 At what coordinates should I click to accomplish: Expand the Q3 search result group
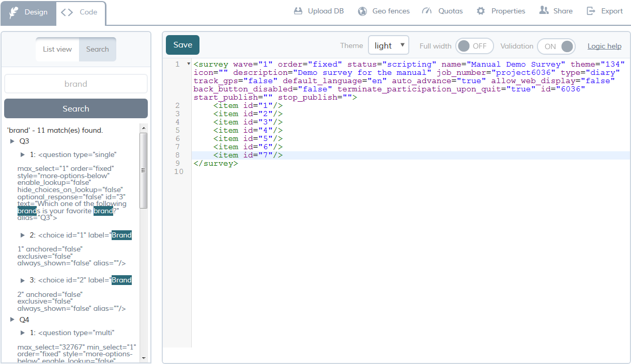click(12, 141)
